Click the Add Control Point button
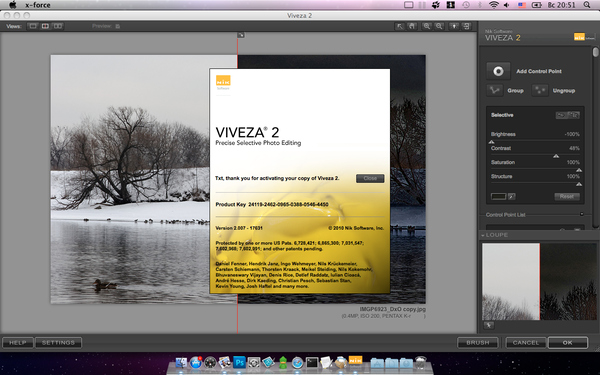This screenshot has width=600, height=375. coord(498,71)
